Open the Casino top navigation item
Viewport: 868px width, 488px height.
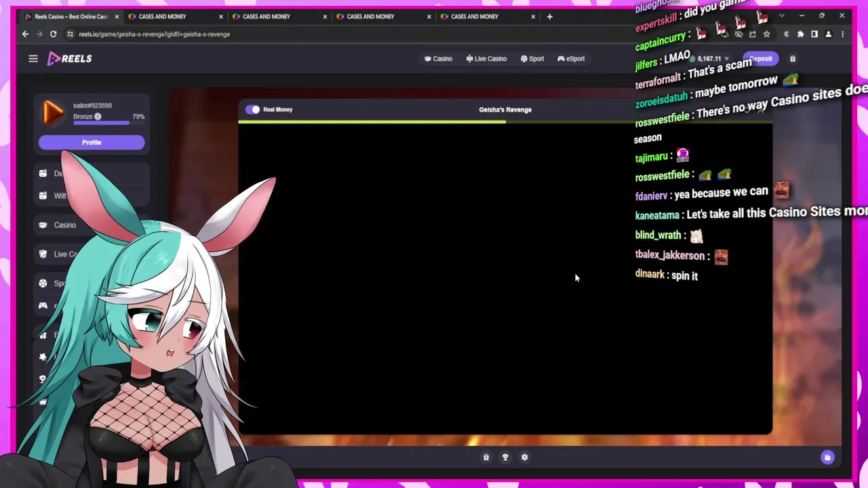pyautogui.click(x=438, y=59)
